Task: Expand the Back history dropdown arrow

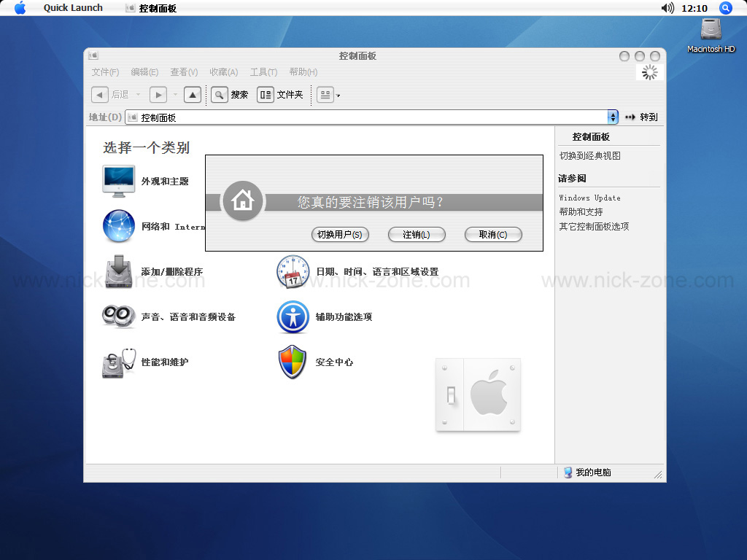Action: pos(138,95)
